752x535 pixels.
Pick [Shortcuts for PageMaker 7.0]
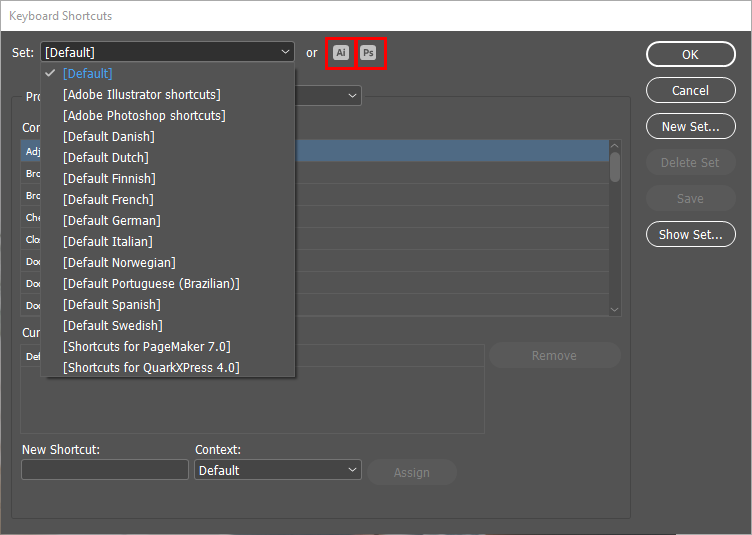168,347
